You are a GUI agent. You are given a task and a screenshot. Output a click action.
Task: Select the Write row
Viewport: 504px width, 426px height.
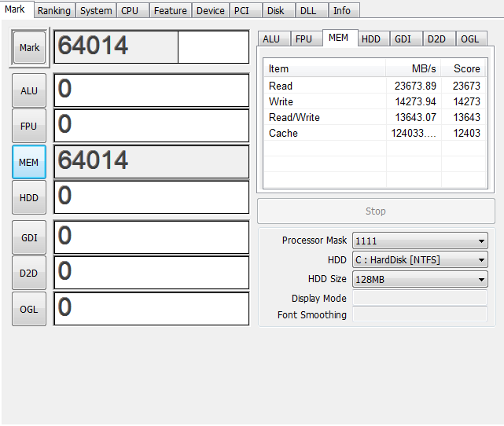point(375,101)
